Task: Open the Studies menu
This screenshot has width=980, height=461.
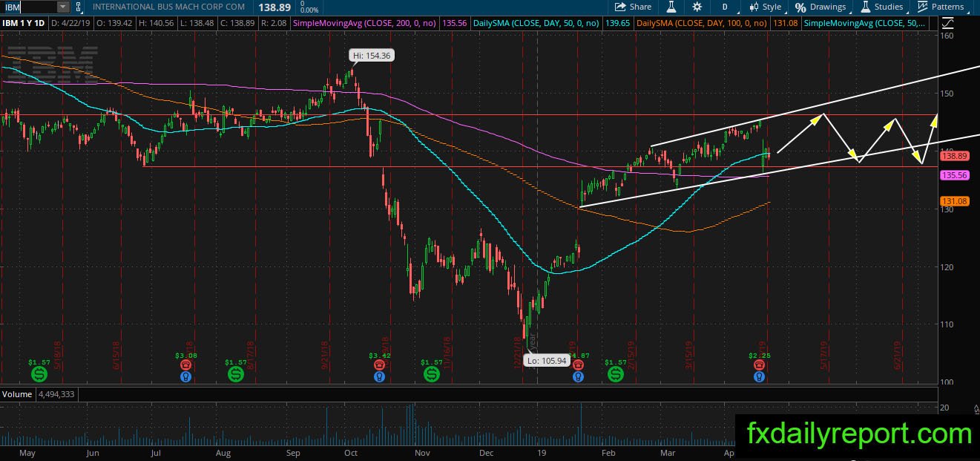Action: tap(881, 7)
